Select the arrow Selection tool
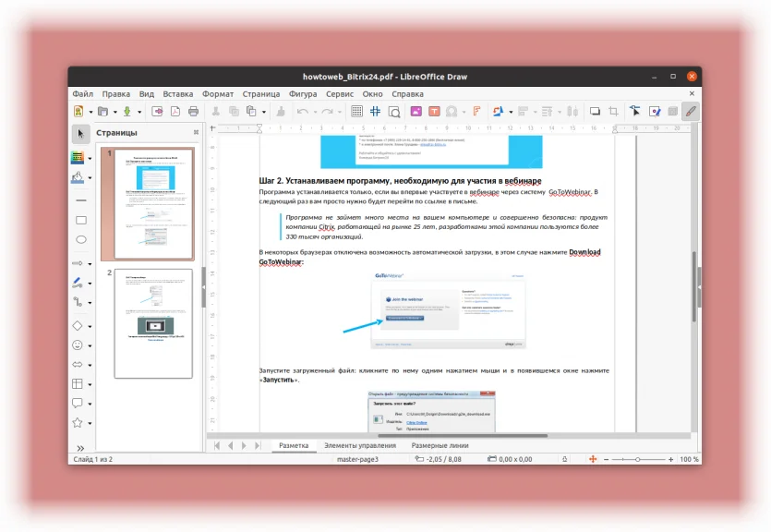 point(80,134)
